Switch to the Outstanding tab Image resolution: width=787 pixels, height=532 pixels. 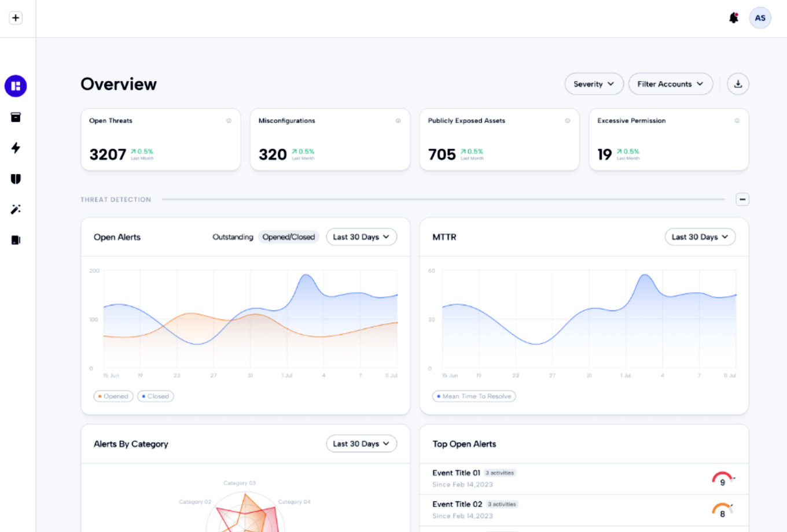[233, 237]
